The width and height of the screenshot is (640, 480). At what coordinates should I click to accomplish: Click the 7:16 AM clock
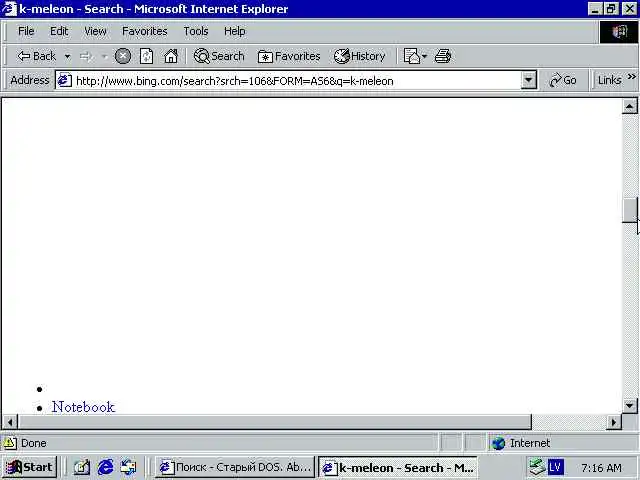tap(601, 468)
